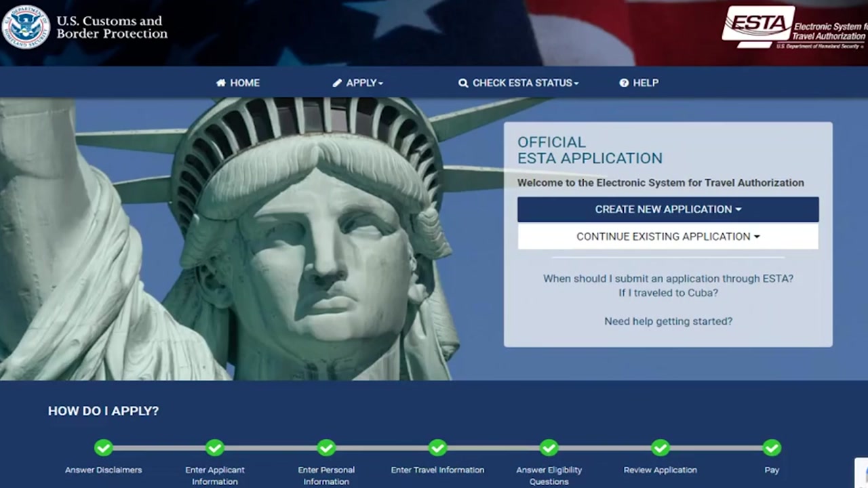The height and width of the screenshot is (488, 868).
Task: Open 'When should I submit an application' link
Action: [668, 279]
